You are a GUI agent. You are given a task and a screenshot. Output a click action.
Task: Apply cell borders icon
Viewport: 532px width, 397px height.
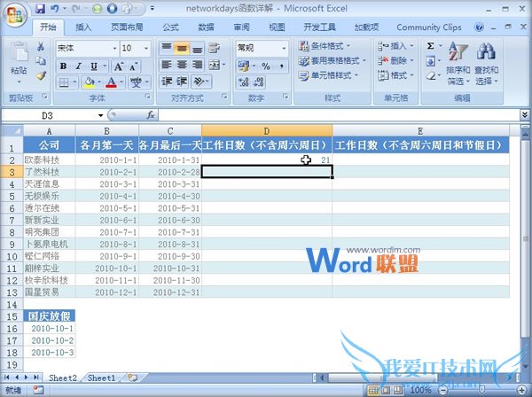tap(64, 82)
